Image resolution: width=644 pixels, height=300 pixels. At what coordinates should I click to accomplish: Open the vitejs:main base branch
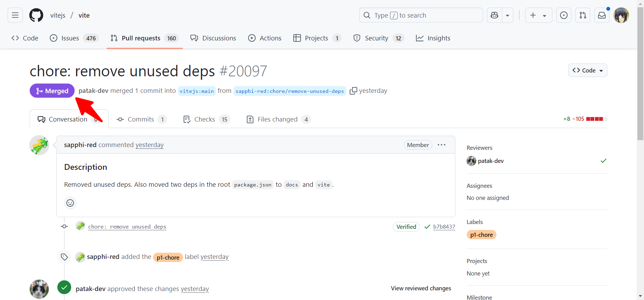(197, 91)
